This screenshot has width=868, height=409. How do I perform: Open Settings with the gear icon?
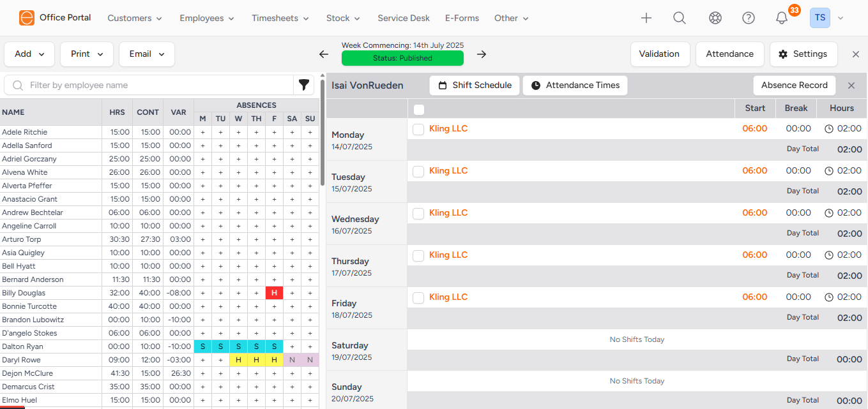(782, 54)
